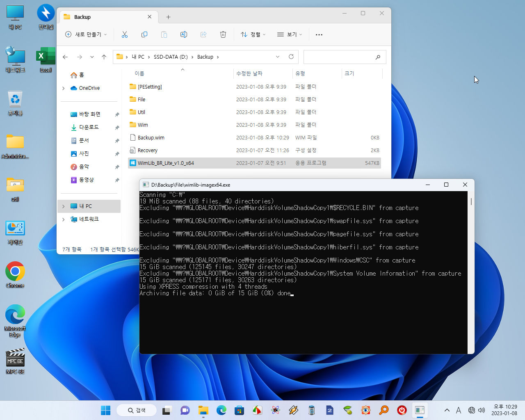The width and height of the screenshot is (525, 420).
Task: Go back with the Explorer back arrow
Action: coord(65,57)
